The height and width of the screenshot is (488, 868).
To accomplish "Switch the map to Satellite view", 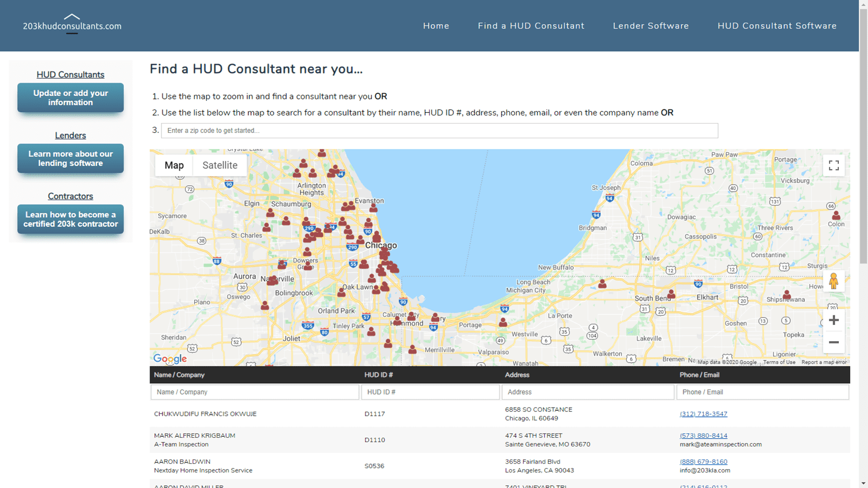I will (x=220, y=165).
